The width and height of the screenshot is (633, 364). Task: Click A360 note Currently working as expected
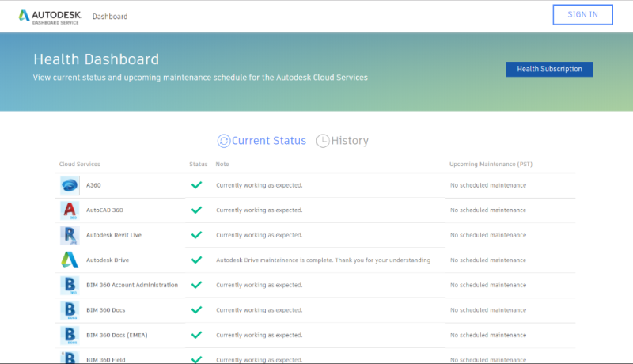click(x=260, y=185)
